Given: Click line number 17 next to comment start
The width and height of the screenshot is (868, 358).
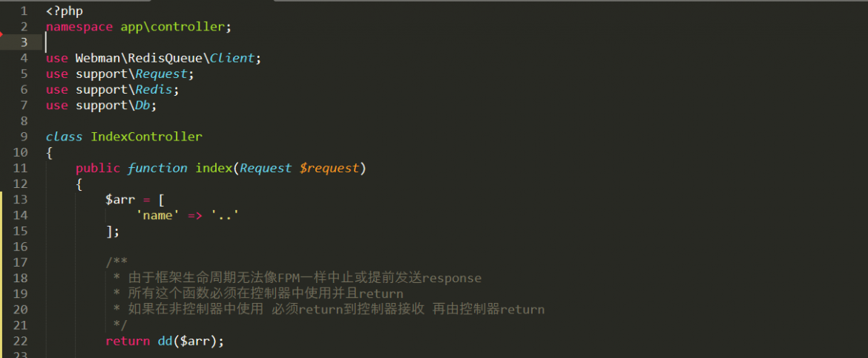Looking at the screenshot, I should [19, 262].
